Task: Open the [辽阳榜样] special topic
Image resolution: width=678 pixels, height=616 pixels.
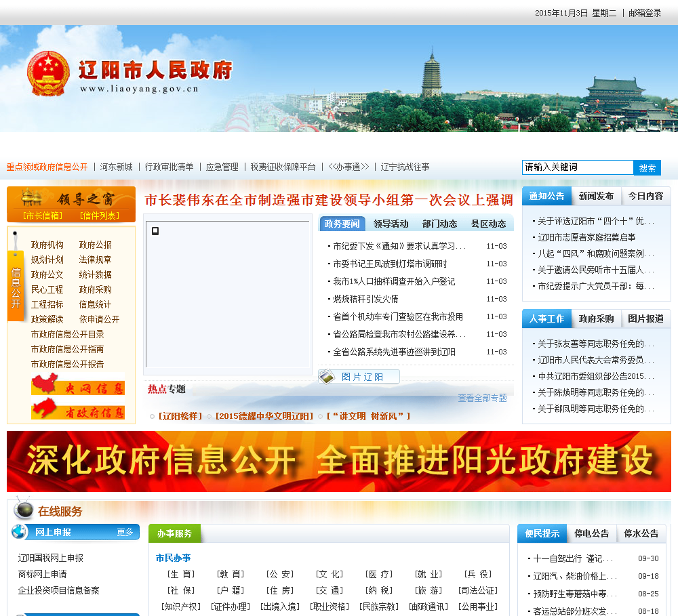Action: [180, 416]
